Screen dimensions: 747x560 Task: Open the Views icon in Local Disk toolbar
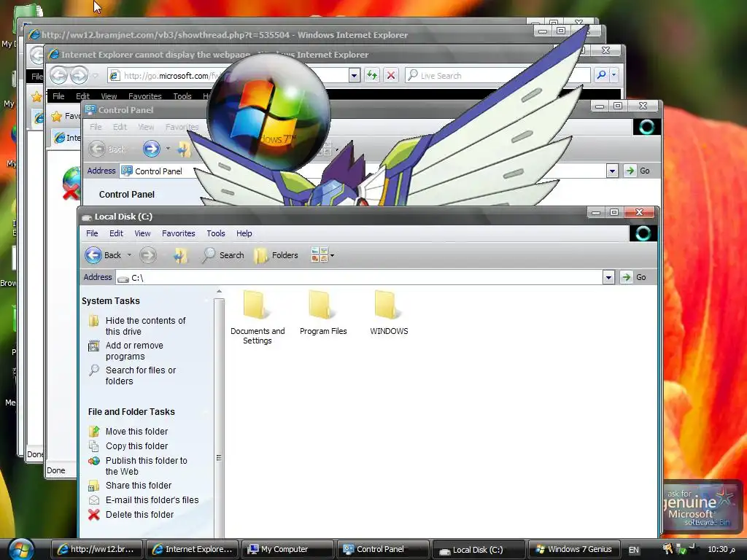point(320,254)
